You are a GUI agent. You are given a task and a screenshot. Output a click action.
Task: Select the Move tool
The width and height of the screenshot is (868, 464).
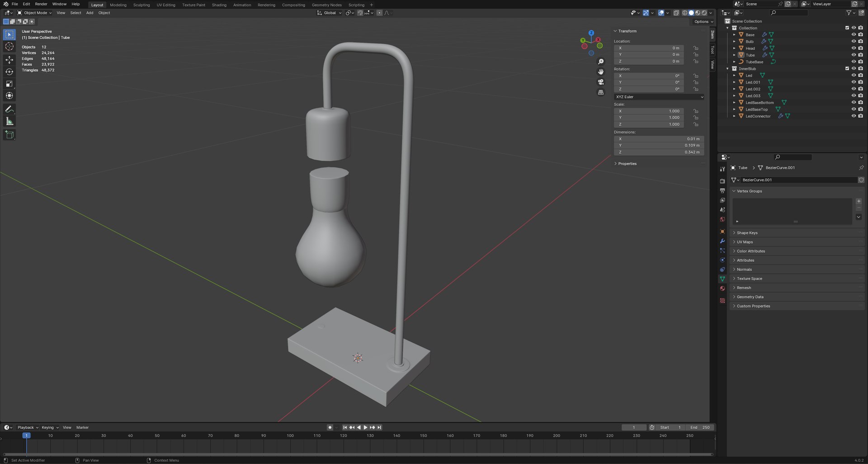click(9, 60)
